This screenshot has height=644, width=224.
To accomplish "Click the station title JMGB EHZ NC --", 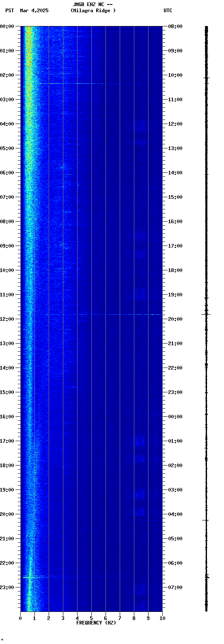I will pyautogui.click(x=93, y=4).
